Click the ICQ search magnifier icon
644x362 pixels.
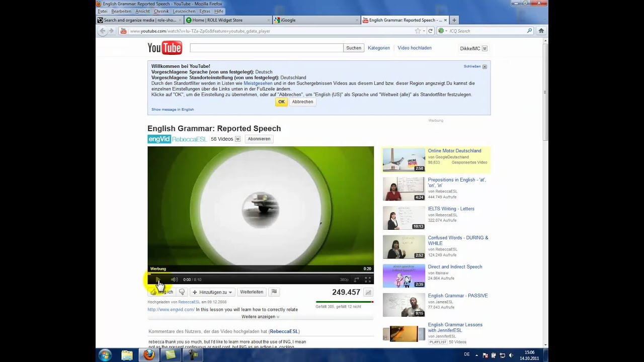pyautogui.click(x=529, y=31)
